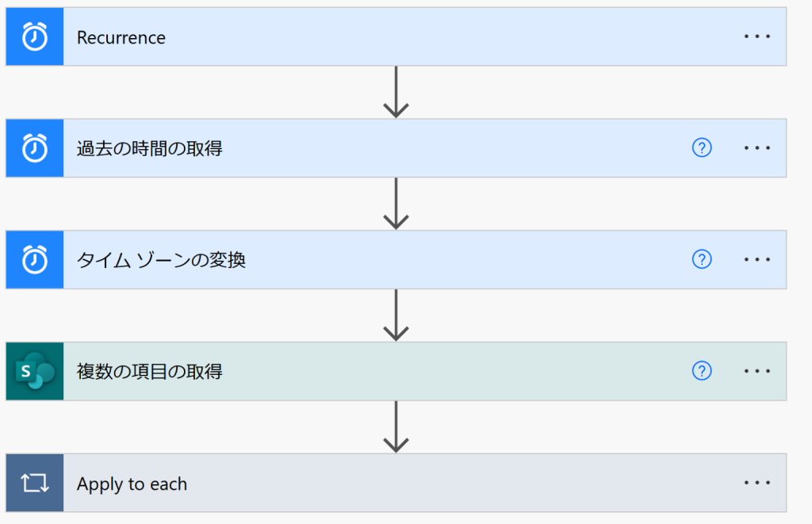This screenshot has width=812, height=524.
Task: Open the more options menu on 複数の項目の取得
Action: (757, 371)
